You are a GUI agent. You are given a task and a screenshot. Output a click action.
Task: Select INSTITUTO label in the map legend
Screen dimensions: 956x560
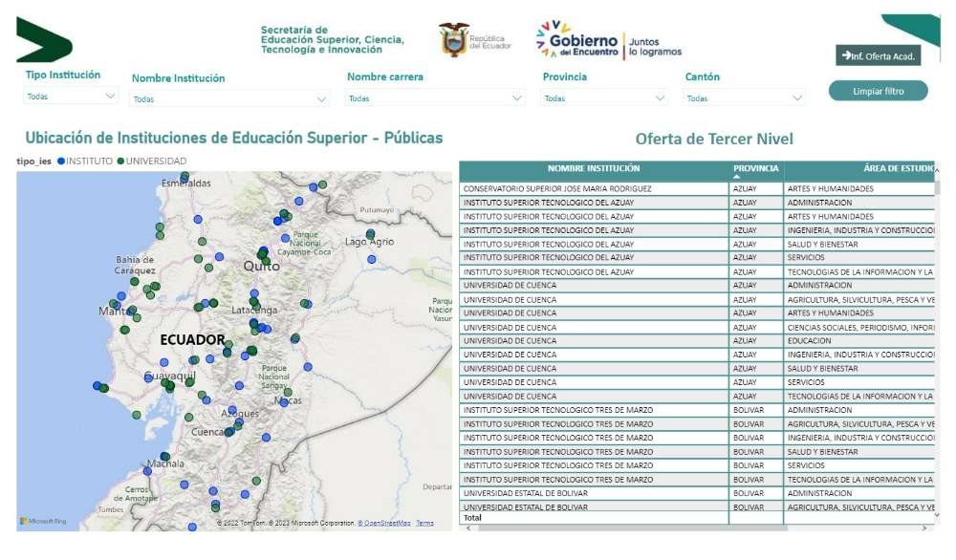[89, 162]
